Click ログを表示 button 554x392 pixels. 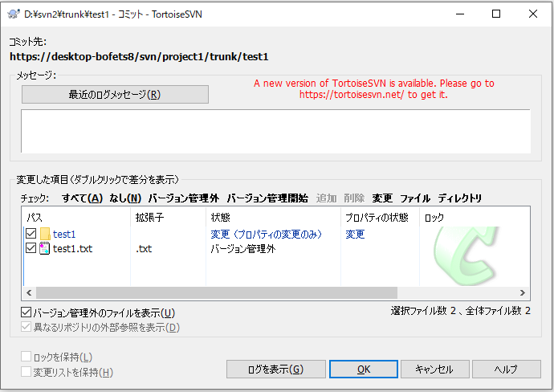click(276, 370)
